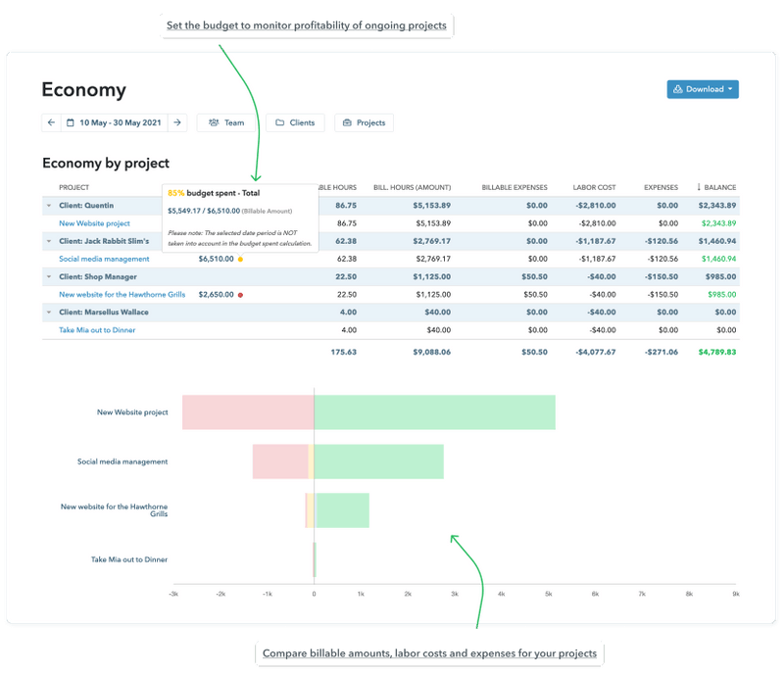The height and width of the screenshot is (675, 784).
Task: Click Social media management balance $1,460.94 in green
Action: click(x=718, y=259)
